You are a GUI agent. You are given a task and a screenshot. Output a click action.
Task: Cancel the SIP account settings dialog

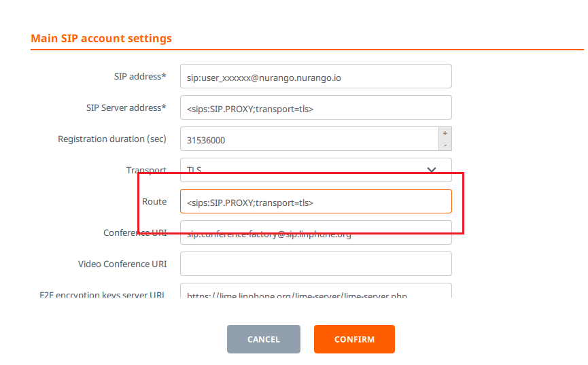pos(264,339)
